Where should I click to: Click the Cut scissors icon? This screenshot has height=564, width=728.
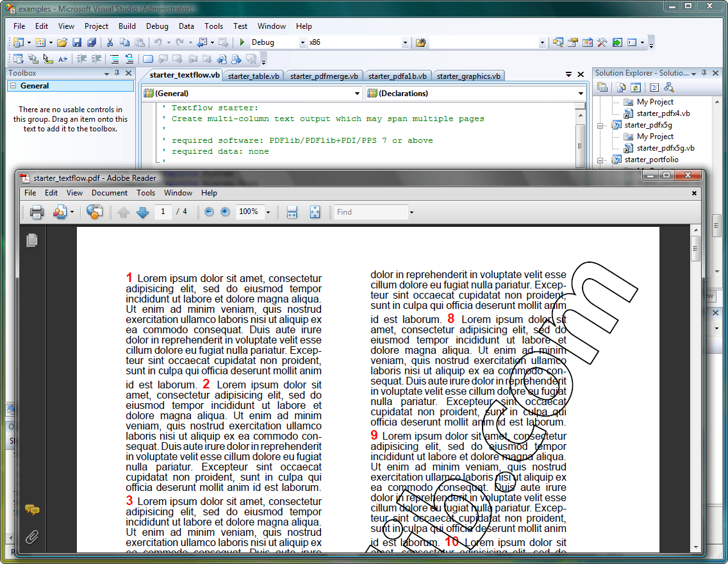coord(110,43)
